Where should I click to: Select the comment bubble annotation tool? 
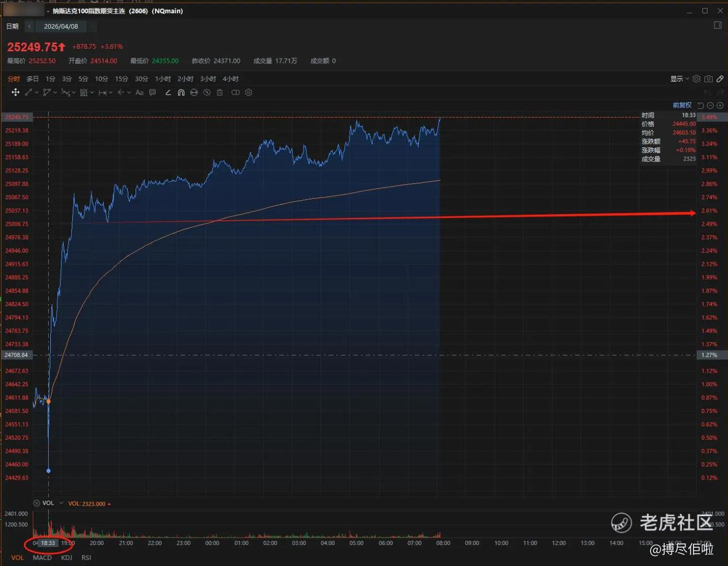152,92
